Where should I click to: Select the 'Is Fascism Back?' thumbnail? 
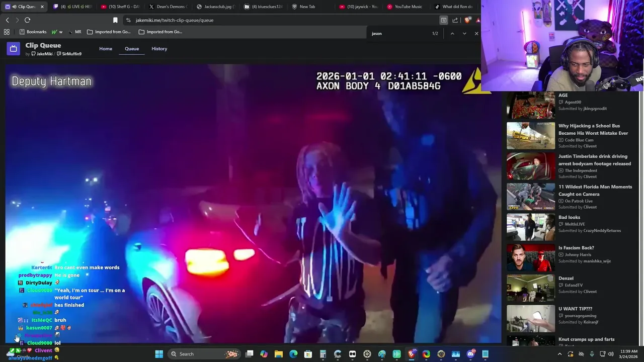tap(531, 258)
